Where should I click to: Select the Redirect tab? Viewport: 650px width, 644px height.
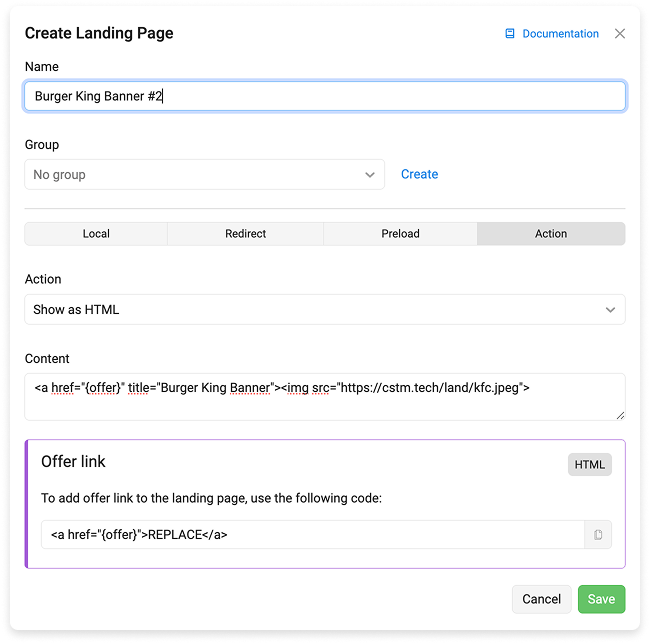point(245,234)
